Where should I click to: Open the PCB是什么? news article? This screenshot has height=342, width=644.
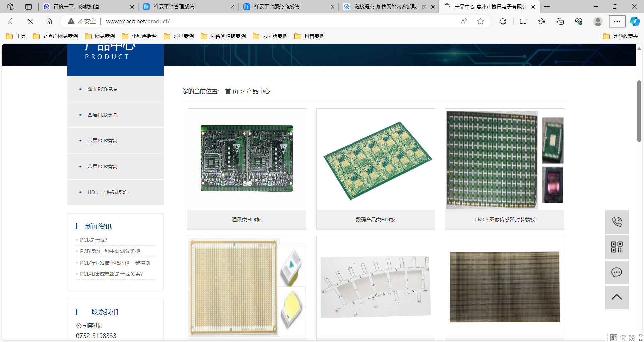(94, 240)
